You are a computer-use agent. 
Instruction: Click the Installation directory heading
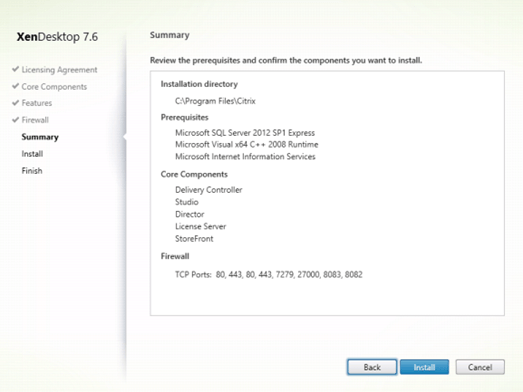pos(199,84)
